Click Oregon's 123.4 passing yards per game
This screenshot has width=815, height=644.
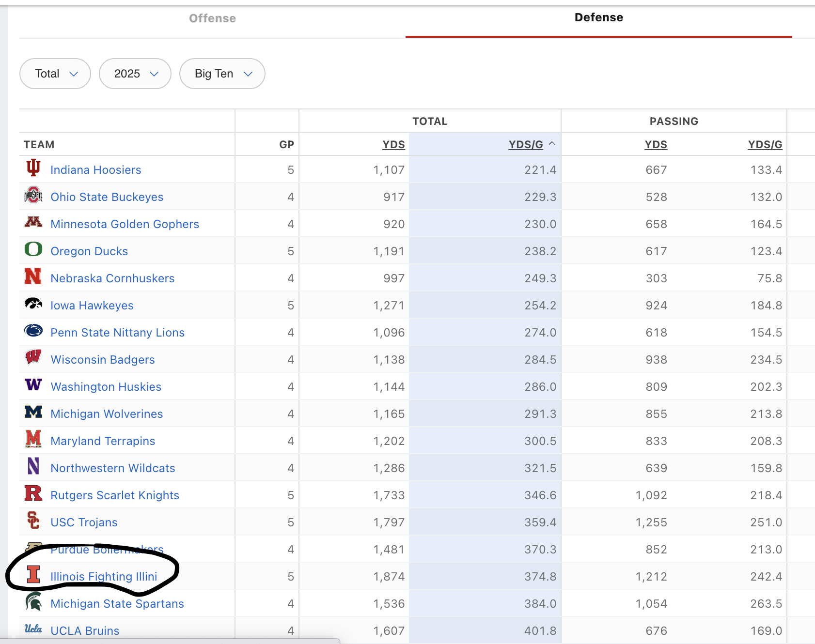pyautogui.click(x=767, y=251)
